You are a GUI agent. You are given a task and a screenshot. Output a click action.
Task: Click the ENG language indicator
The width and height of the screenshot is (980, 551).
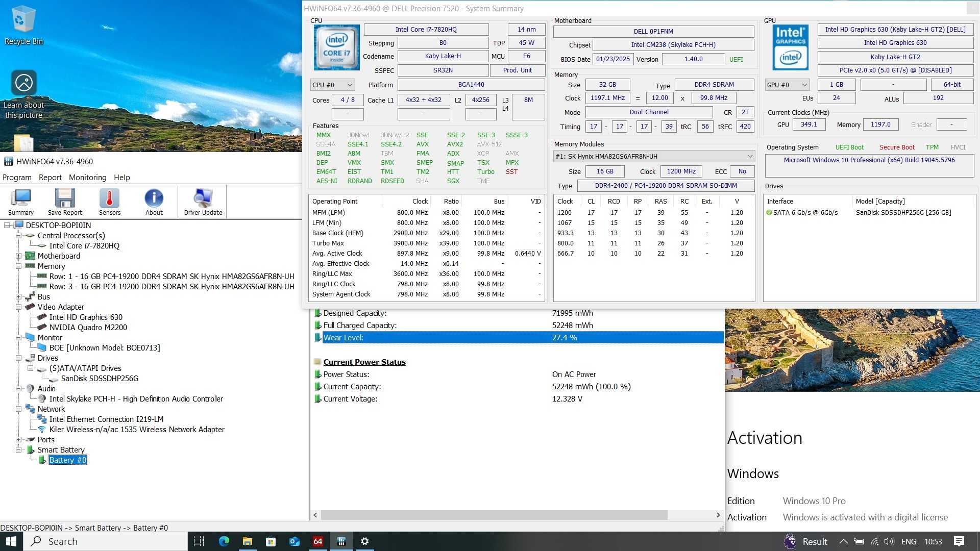(909, 541)
